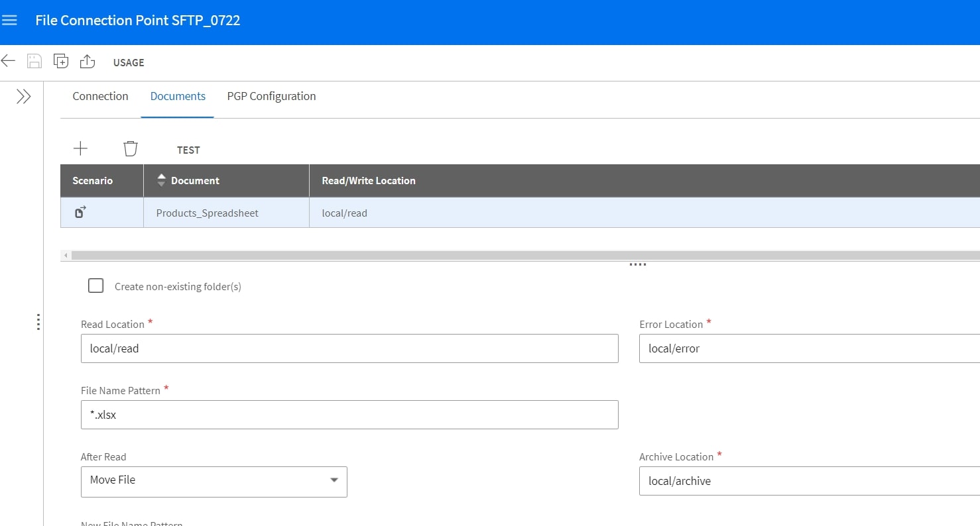Expand the side panel with double chevron

pyautogui.click(x=24, y=97)
